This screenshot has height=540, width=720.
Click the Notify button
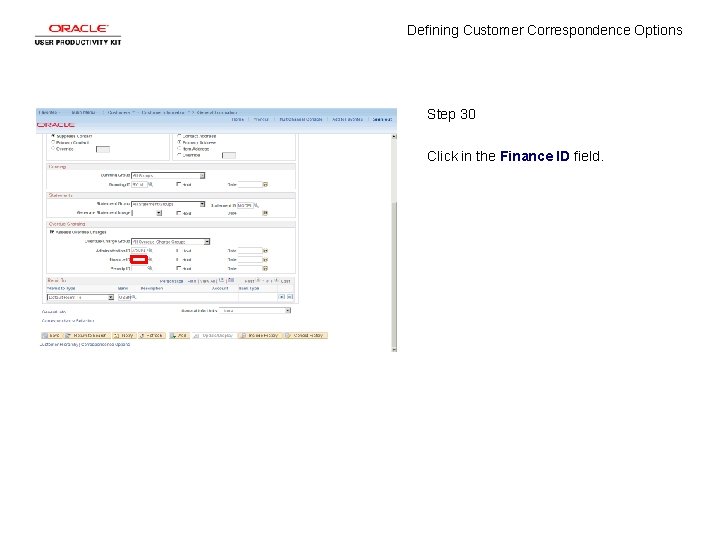(124, 336)
